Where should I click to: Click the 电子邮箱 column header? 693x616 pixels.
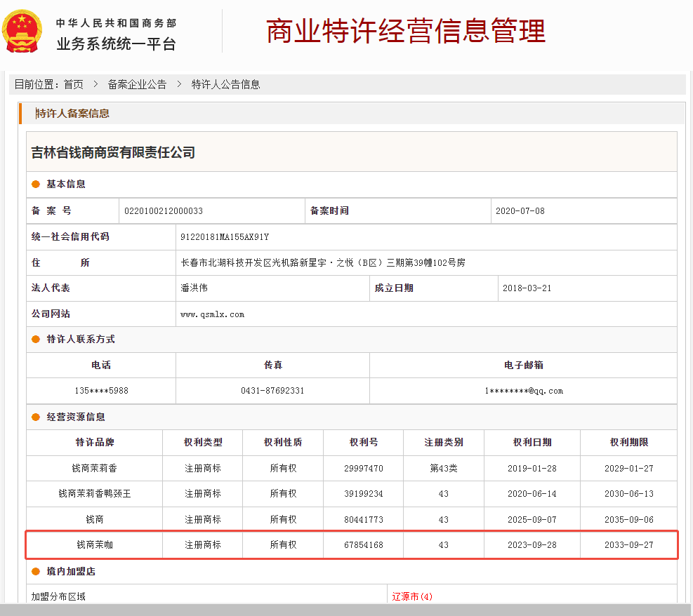(524, 366)
